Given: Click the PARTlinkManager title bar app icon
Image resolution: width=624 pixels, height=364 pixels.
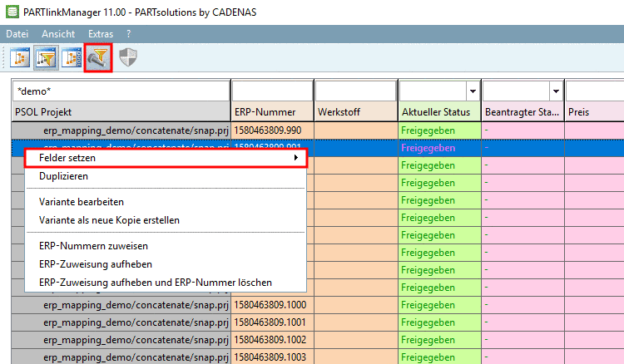Looking at the screenshot, I should pyautogui.click(x=12, y=12).
